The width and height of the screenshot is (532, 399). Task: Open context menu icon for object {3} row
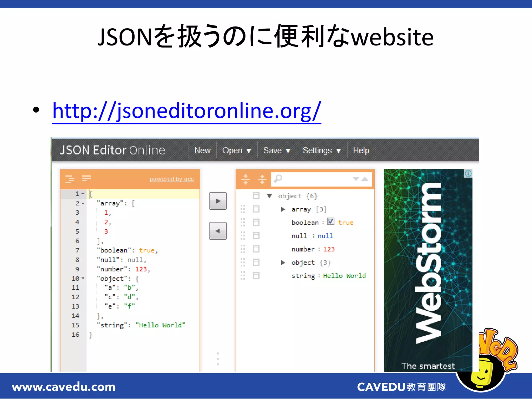[256, 262]
